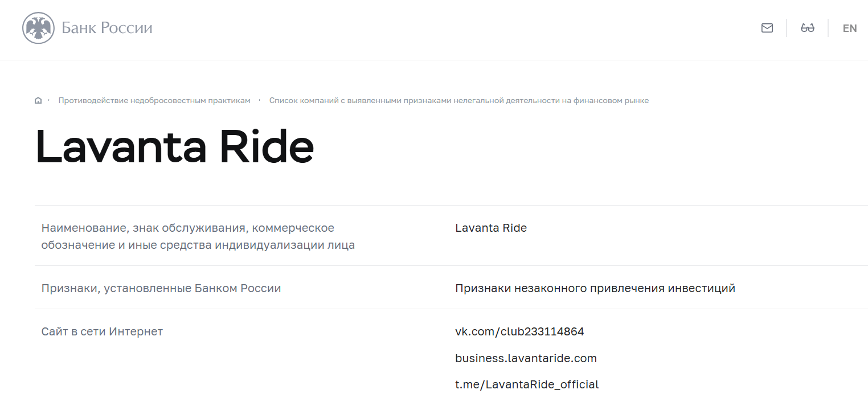The image size is (868, 410).
Task: Switch site language to EN
Action: click(x=850, y=28)
